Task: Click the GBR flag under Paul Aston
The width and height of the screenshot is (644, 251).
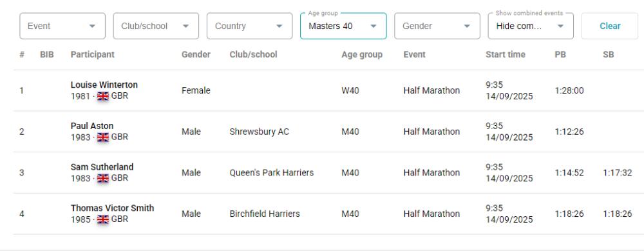Action: click(x=102, y=137)
